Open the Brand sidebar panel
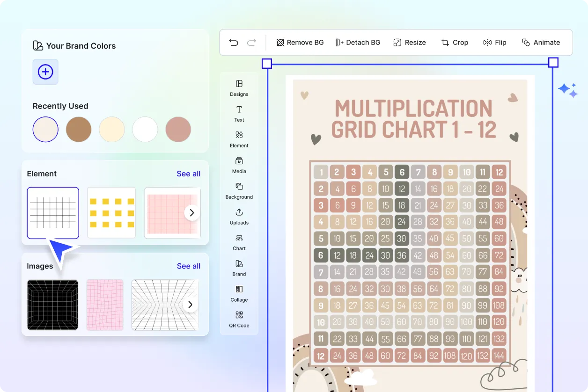This screenshot has width=588, height=392. [x=239, y=268]
